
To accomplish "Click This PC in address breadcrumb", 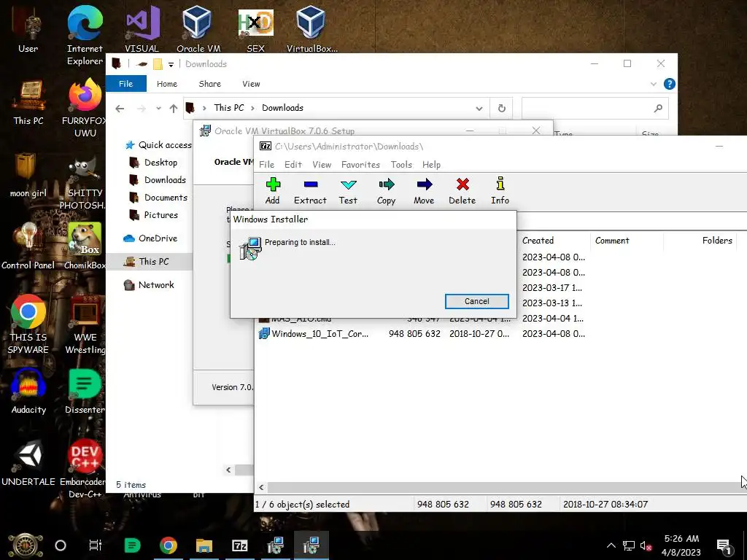I will coord(228,108).
